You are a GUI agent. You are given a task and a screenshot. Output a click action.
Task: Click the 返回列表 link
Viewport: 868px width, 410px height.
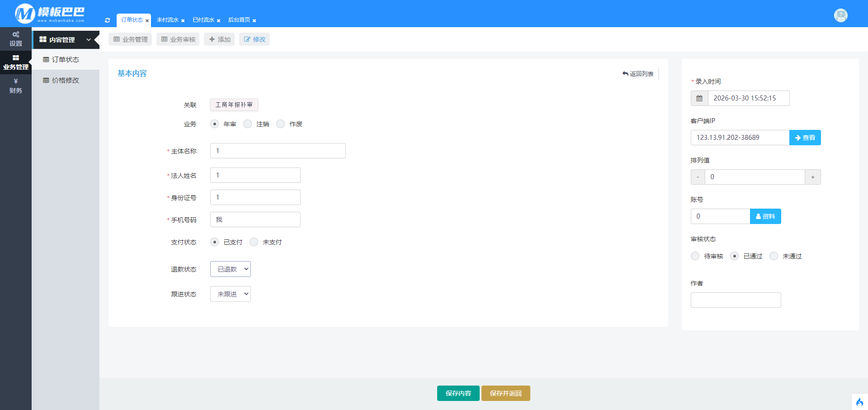coord(638,74)
